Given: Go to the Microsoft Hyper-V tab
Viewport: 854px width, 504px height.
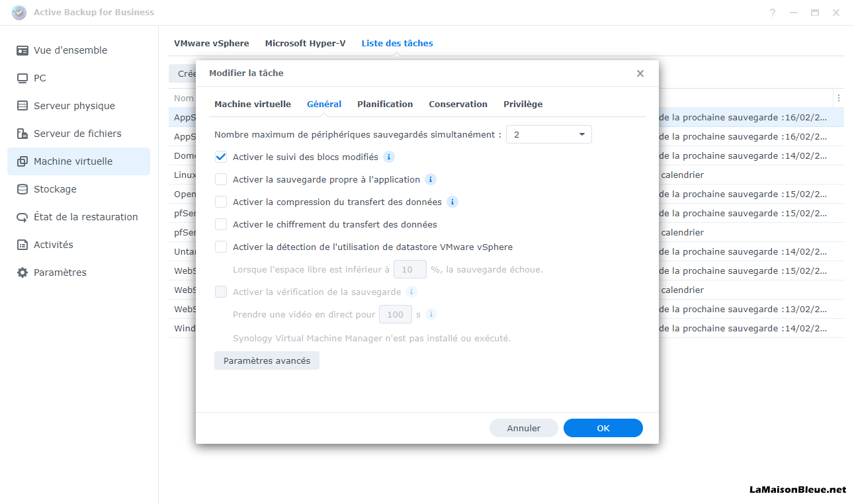Looking at the screenshot, I should 305,43.
